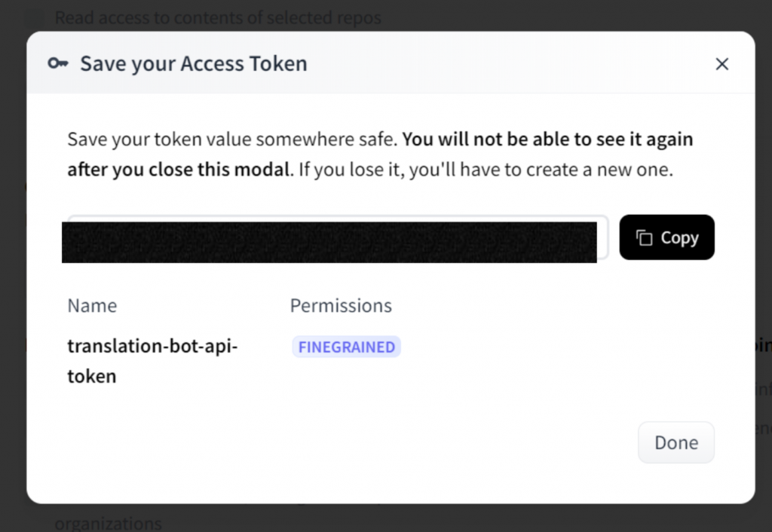The width and height of the screenshot is (772, 532).
Task: Click the Name column label
Action: pos(92,305)
